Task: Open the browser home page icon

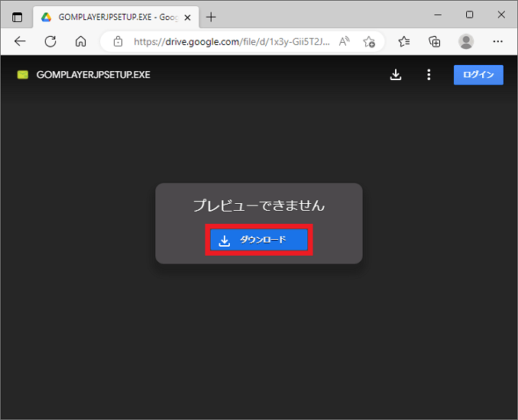Action: tap(81, 41)
